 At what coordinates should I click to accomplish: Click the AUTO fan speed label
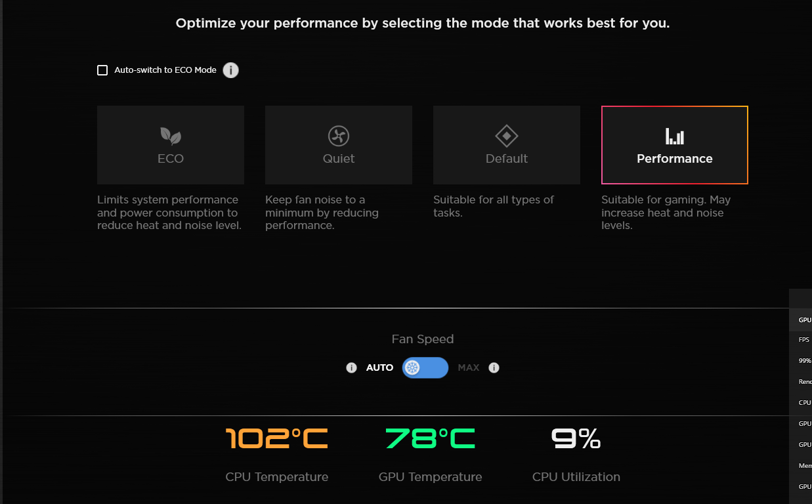[379, 367]
